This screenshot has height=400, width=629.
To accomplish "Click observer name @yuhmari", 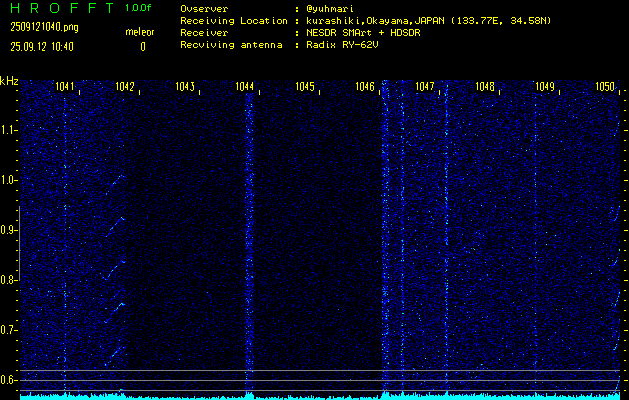I will click(330, 9).
